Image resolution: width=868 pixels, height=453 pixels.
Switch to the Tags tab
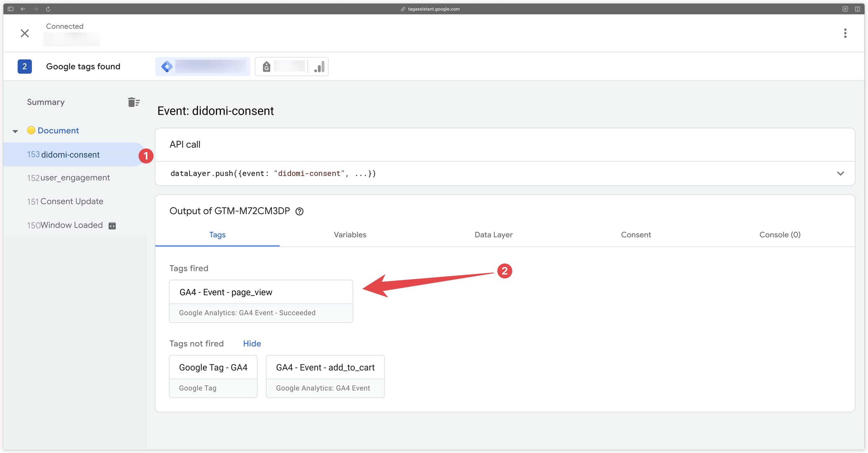217,235
